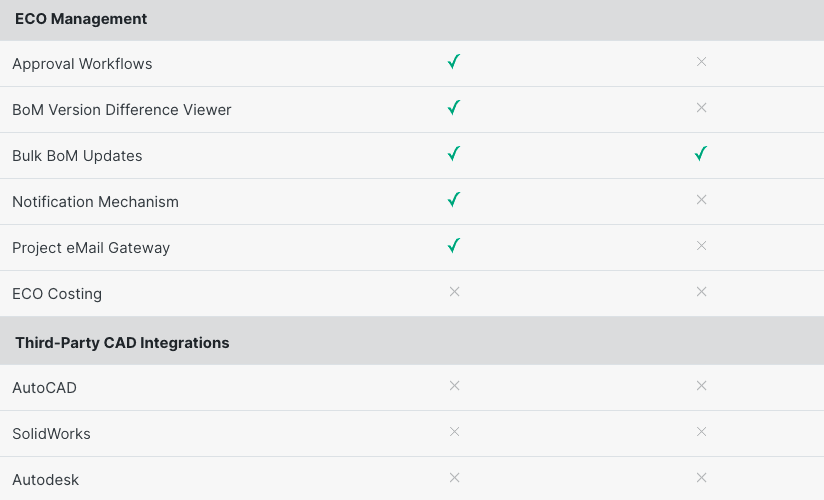The image size is (824, 500).
Task: Click the first column X for ECO Costing
Action: 455,292
